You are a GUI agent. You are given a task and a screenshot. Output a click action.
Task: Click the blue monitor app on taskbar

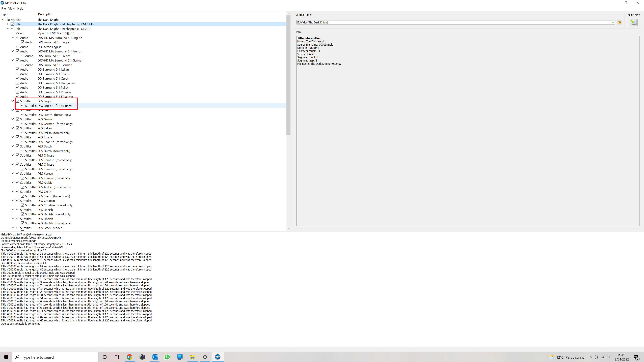click(180, 357)
